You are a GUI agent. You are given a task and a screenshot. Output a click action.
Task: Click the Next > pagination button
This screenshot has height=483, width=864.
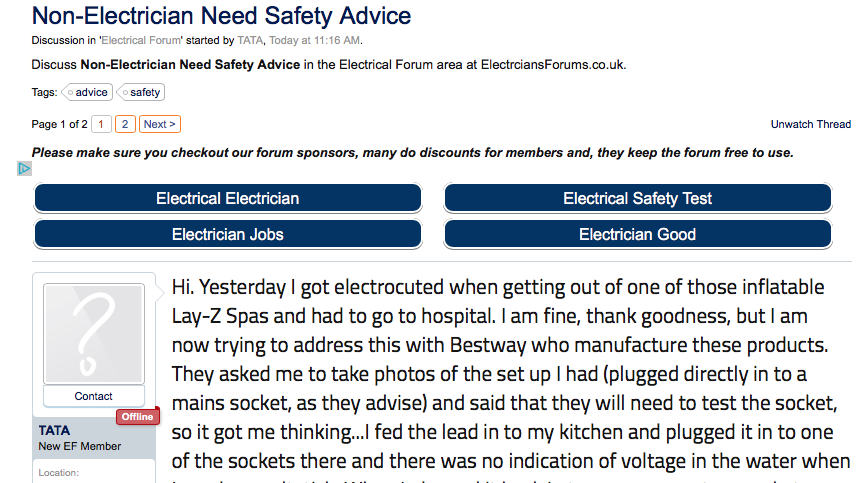(159, 124)
